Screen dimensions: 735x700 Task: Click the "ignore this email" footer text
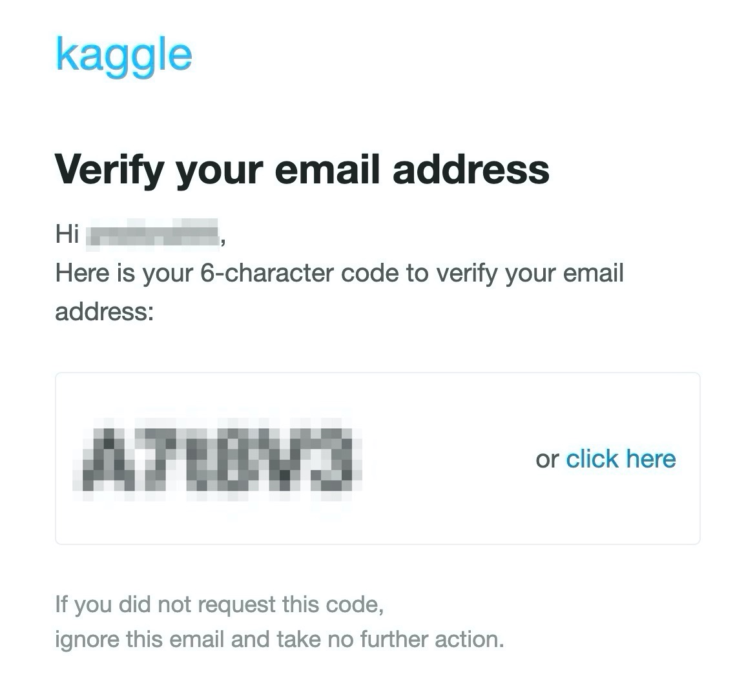140,640
